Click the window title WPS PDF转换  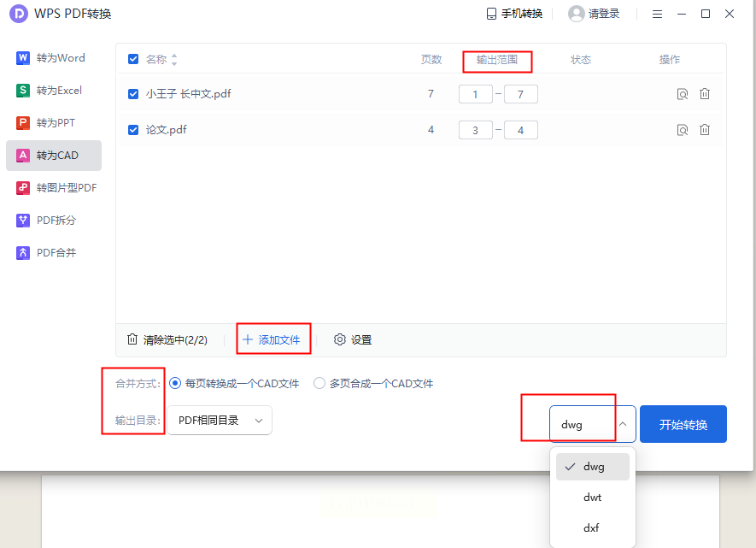coord(73,14)
